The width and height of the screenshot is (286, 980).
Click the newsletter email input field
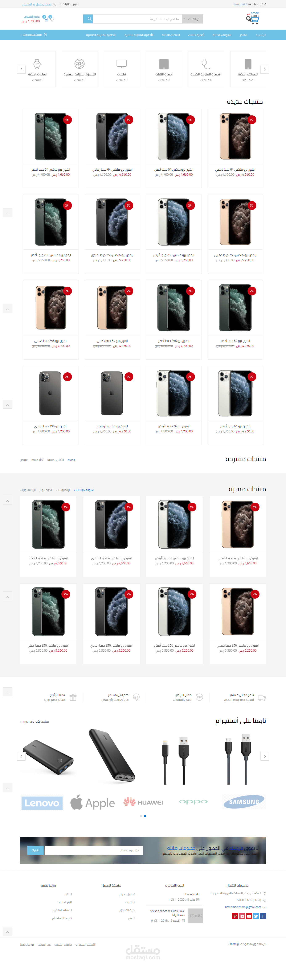point(94,850)
